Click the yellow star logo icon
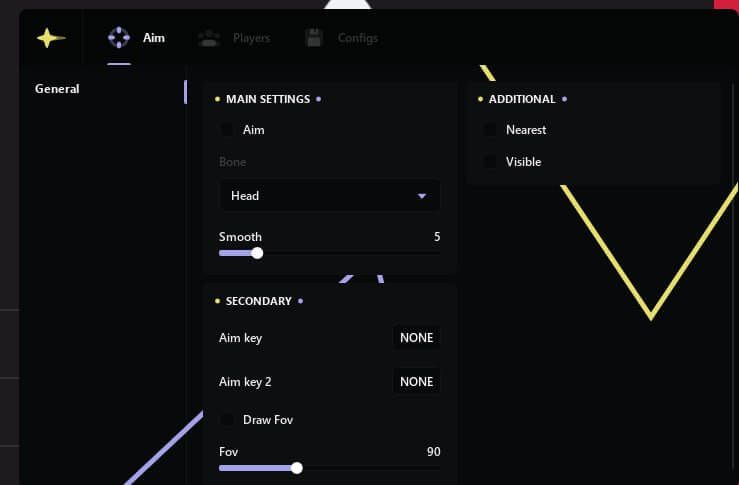This screenshot has width=739, height=485. click(x=50, y=38)
